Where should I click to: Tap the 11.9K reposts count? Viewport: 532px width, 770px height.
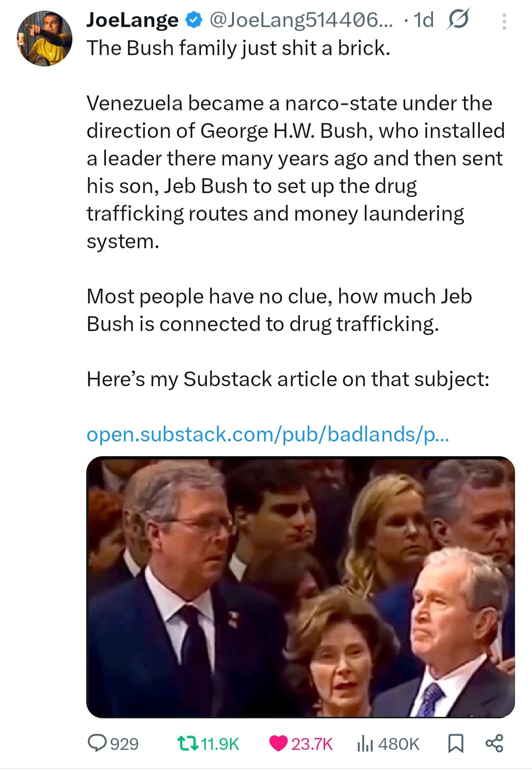[220, 743]
